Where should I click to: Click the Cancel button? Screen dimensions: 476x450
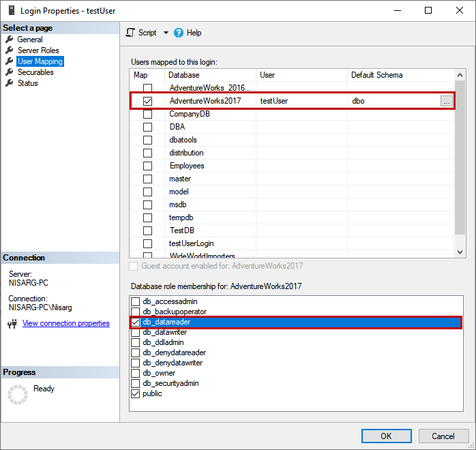pos(443,436)
